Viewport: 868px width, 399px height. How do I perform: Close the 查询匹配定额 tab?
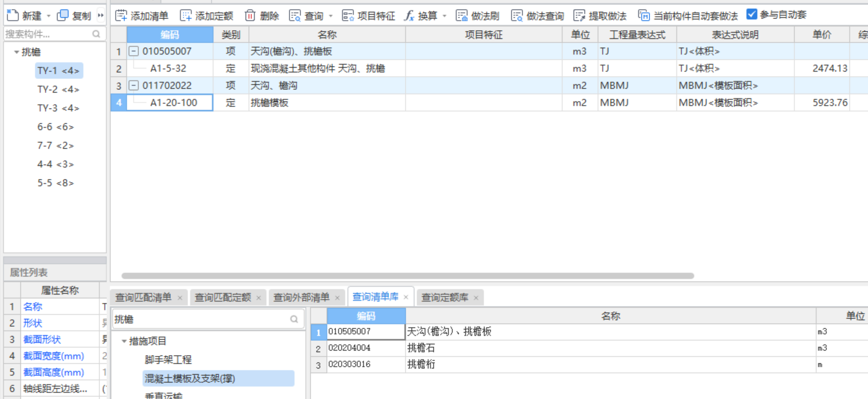(259, 298)
